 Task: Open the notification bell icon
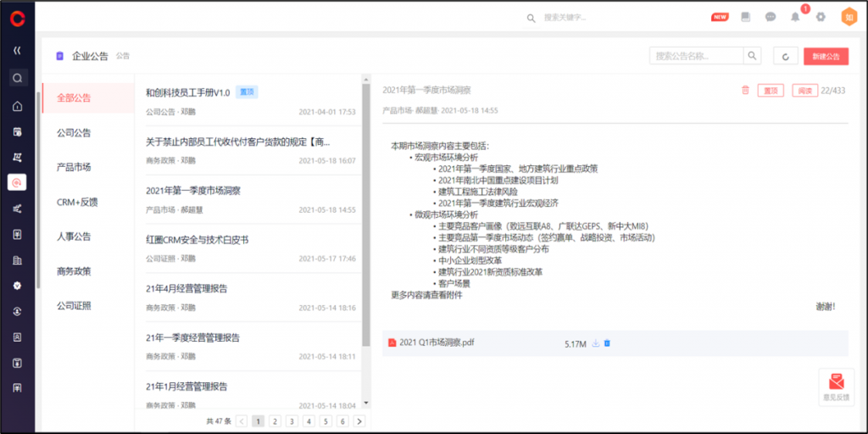(x=794, y=16)
